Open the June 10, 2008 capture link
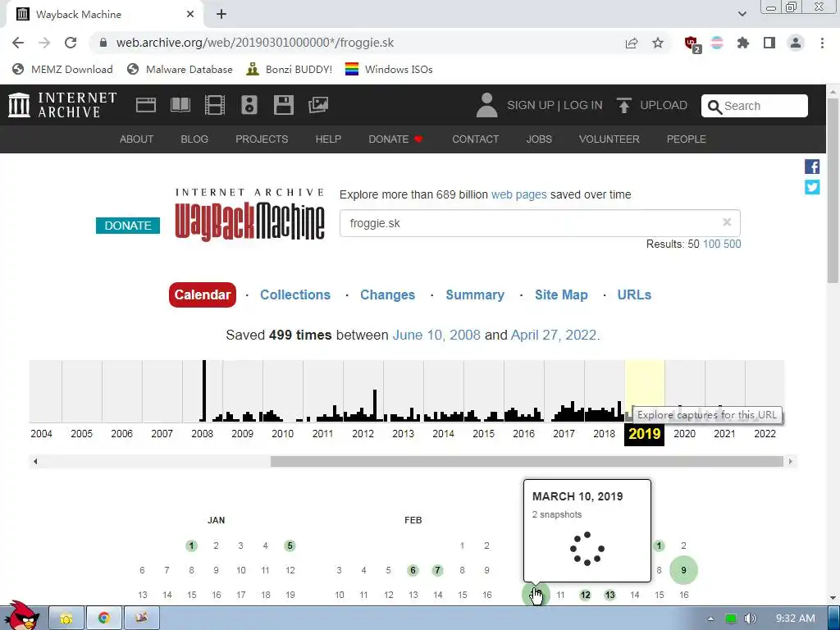Screen dimensions: 840x630 click(x=436, y=335)
